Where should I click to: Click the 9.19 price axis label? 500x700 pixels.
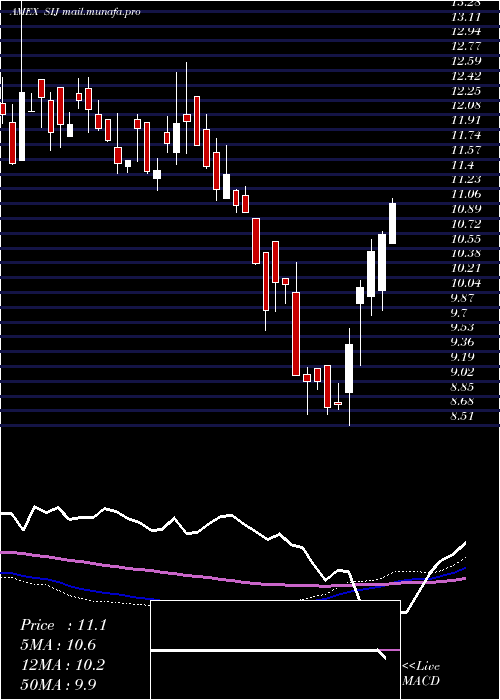(464, 357)
